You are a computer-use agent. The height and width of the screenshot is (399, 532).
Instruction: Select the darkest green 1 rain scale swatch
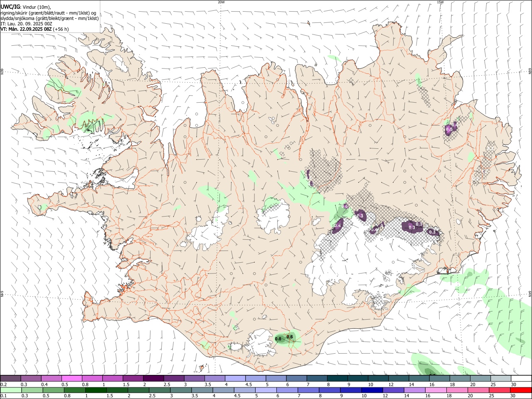[96, 390]
